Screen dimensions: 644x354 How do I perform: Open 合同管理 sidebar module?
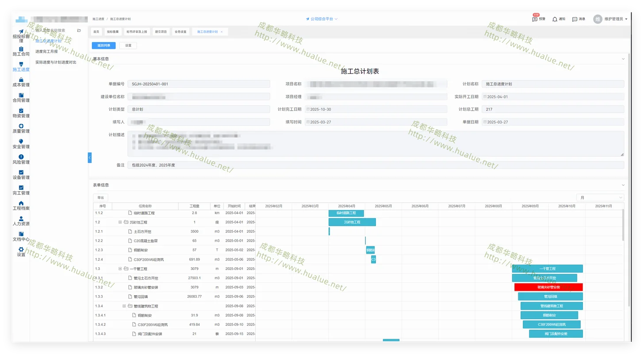point(21,98)
